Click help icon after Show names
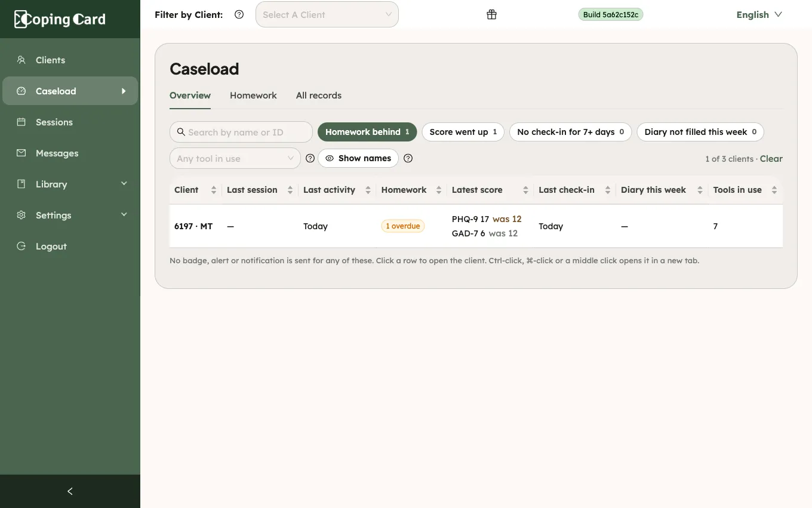The width and height of the screenshot is (812, 508). 408,158
